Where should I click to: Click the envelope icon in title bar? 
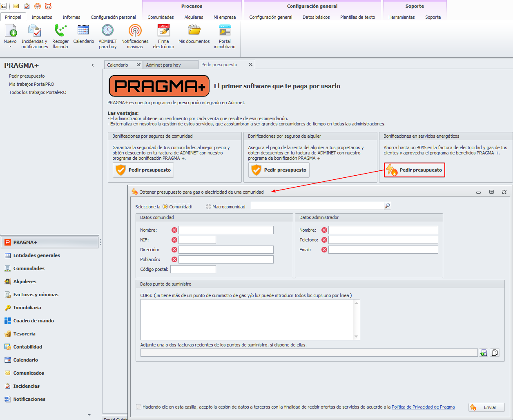(x=16, y=6)
